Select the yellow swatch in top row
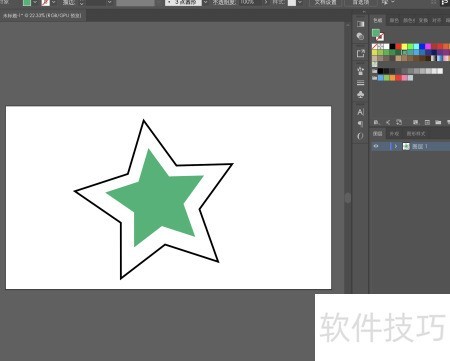450x361 pixels. click(x=404, y=46)
